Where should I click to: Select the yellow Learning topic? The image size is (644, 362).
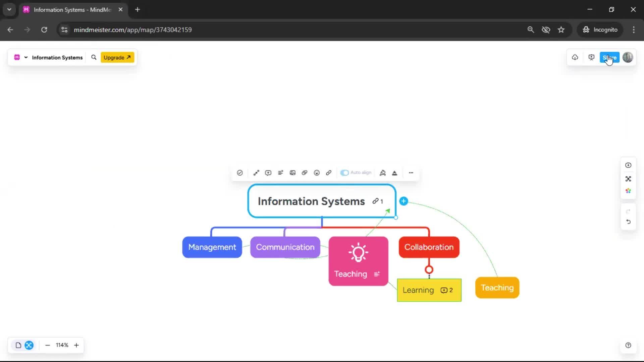coord(429,290)
